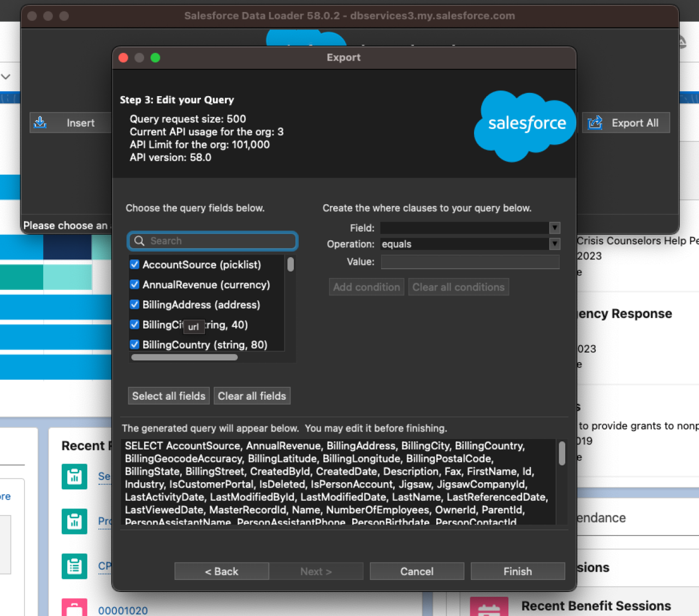Open the second teal report icon beside Pr link
The width and height of the screenshot is (699, 616).
(x=74, y=521)
